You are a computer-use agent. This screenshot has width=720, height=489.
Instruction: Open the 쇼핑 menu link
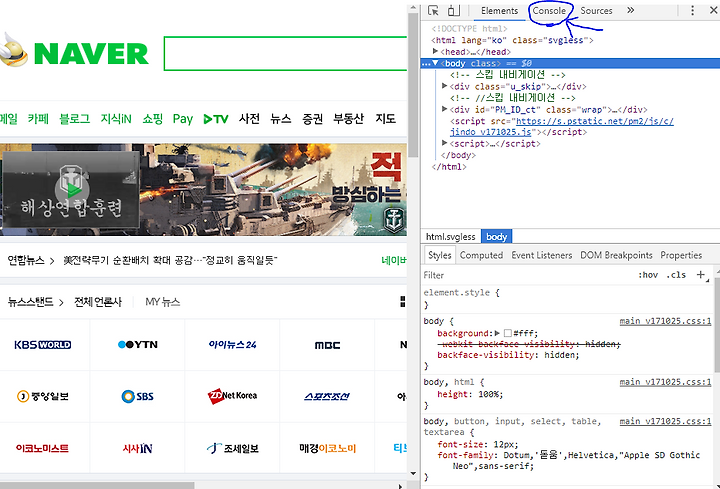(152, 119)
